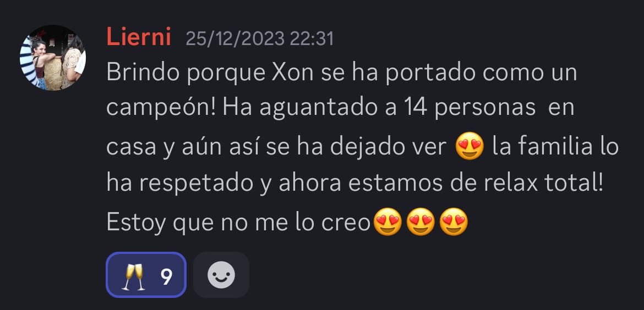Viewport: 644px width, 310px height.
Task: Click the word "Brindo" starting the message
Action: 143,73
